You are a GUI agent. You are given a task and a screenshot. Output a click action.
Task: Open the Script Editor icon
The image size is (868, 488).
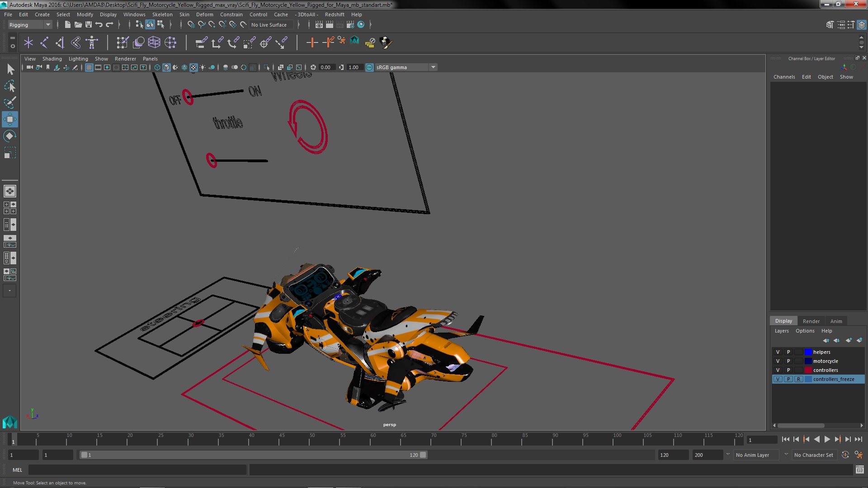click(x=860, y=470)
